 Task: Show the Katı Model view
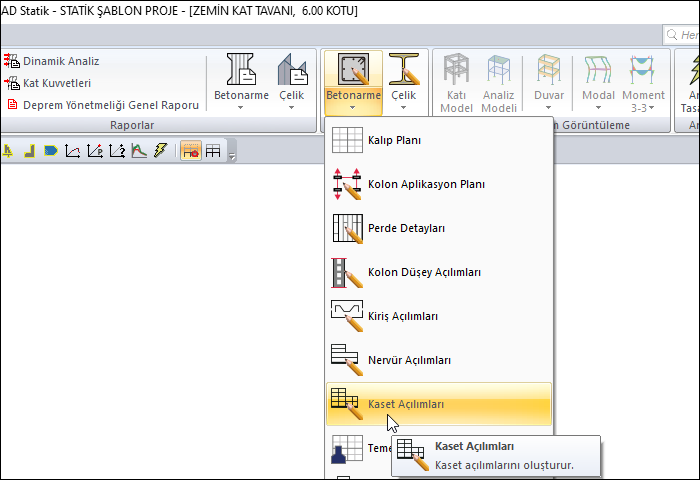click(x=456, y=83)
